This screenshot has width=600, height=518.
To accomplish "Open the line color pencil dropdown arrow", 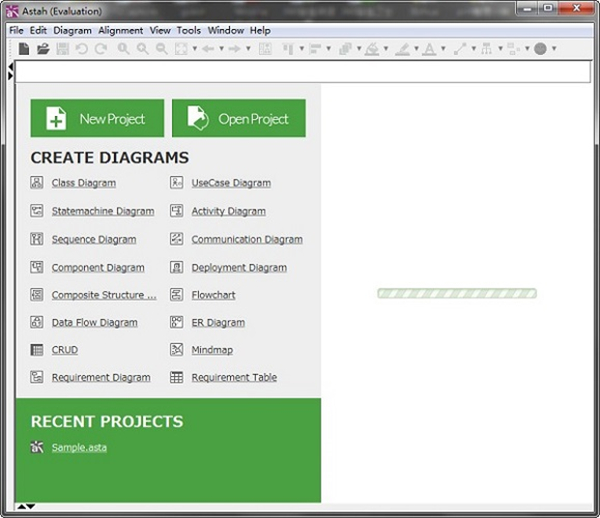I will click(414, 49).
